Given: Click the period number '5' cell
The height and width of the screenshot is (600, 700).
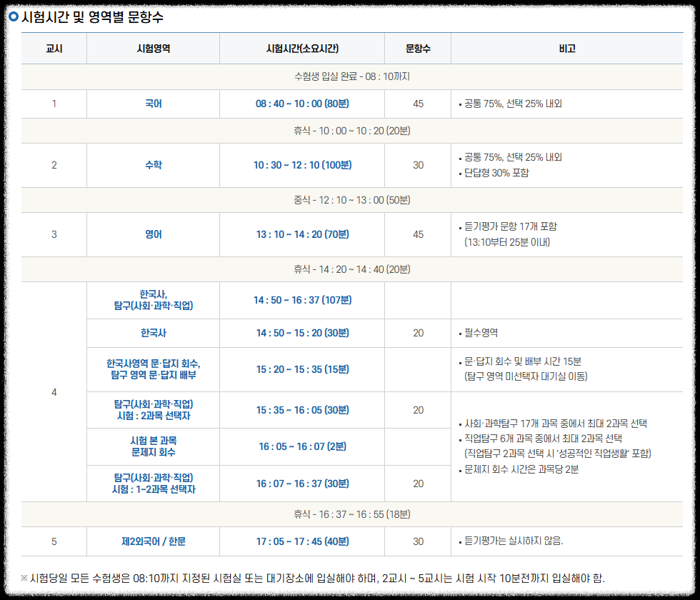Looking at the screenshot, I should coord(54,541).
